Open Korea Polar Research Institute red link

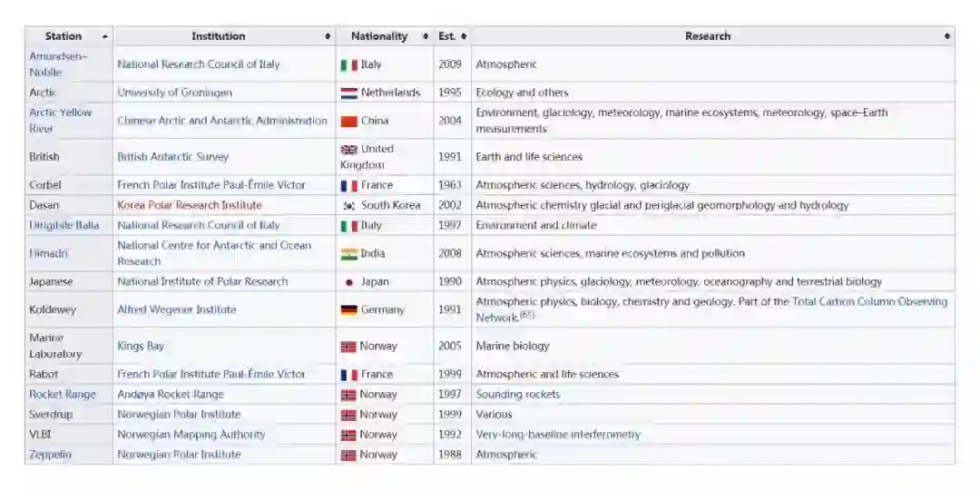click(190, 205)
